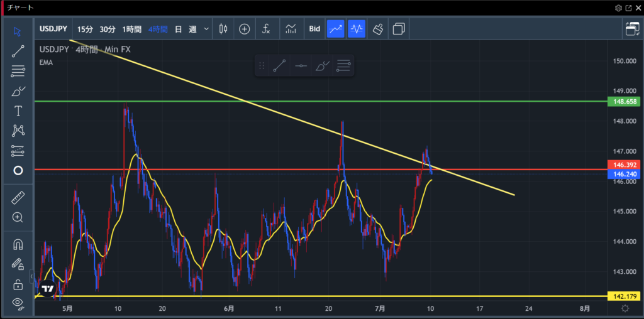Open settings gear in the title bar
This screenshot has height=319, width=644.
[618, 8]
